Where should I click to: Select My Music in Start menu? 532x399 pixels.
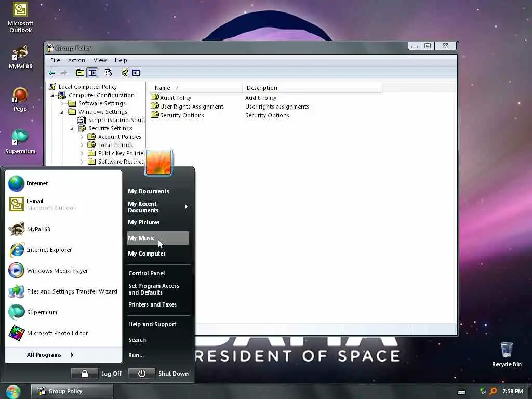click(x=158, y=238)
